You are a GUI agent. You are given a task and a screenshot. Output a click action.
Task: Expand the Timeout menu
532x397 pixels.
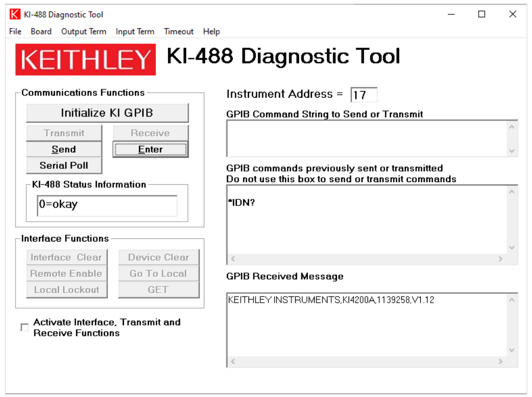pyautogui.click(x=178, y=32)
